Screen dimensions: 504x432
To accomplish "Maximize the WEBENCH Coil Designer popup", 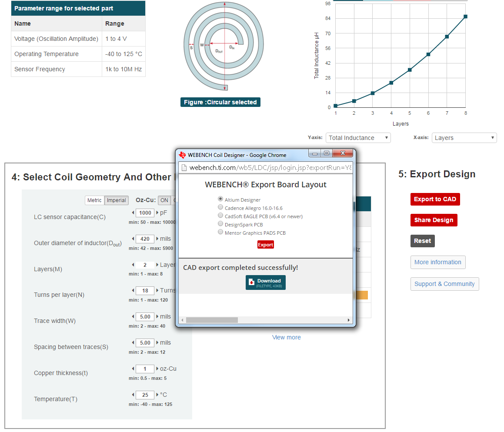I will pos(327,153).
